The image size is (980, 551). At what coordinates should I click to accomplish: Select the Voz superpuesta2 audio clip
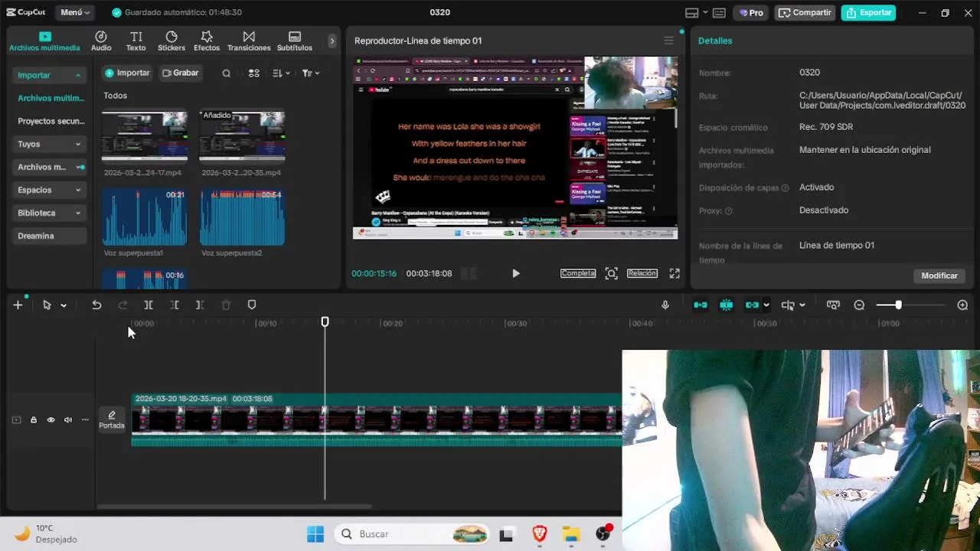coord(242,217)
